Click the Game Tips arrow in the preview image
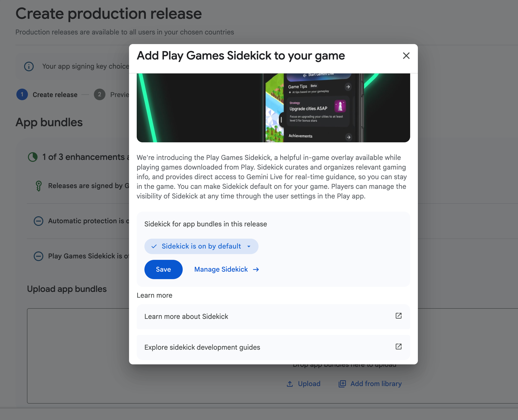The width and height of the screenshot is (518, 420). [348, 87]
